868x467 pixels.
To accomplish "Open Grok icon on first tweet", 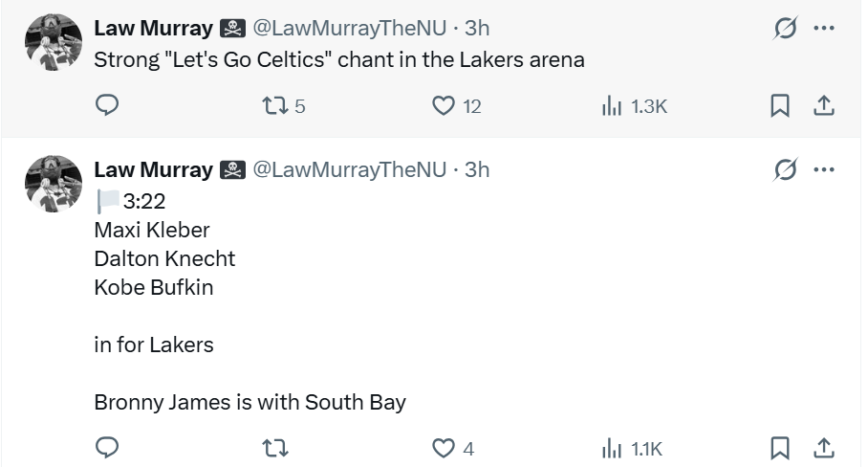I will pyautogui.click(x=786, y=30).
